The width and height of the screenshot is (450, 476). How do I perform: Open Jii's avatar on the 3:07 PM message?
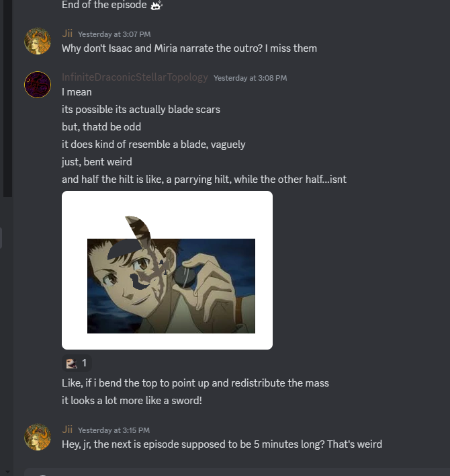tap(38, 41)
